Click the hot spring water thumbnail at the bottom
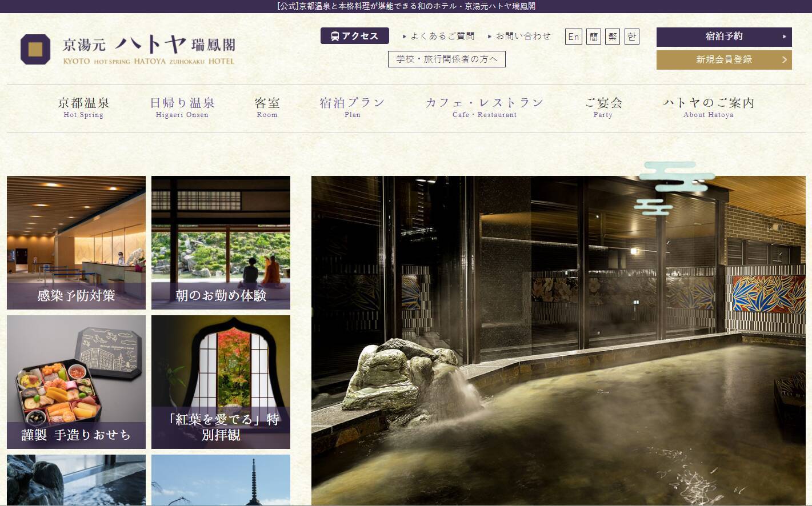The width and height of the screenshot is (812, 506). (76, 480)
